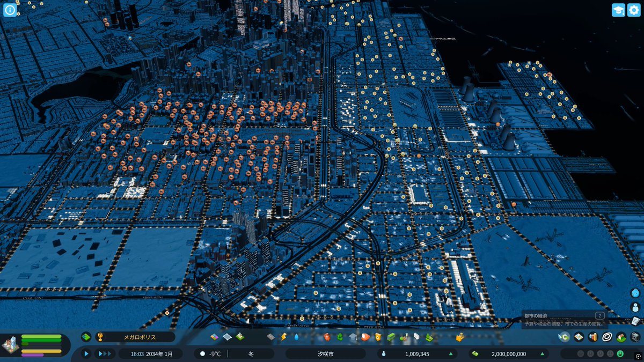
Task: Click the money green trend arrow
Action: pos(541,354)
